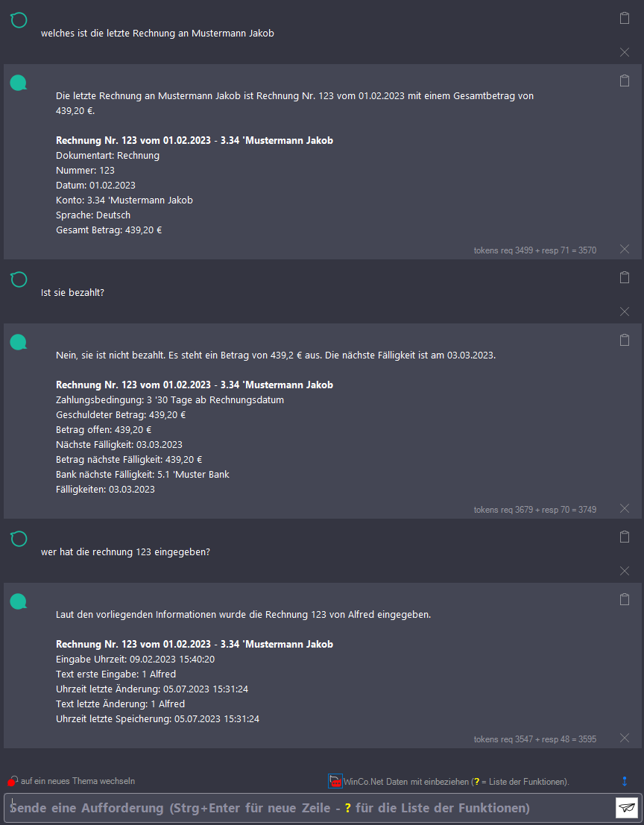Viewport: 644px width, 825px height.
Task: Click the assistant bubble icon on the Alfred answer
Action: point(19,601)
